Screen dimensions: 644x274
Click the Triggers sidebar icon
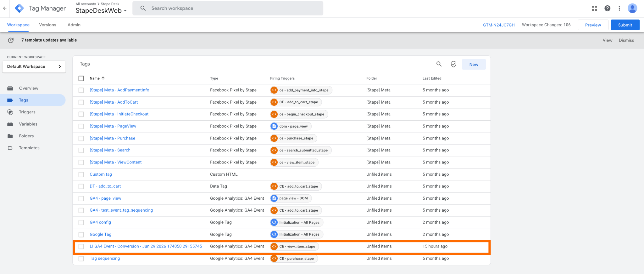tap(10, 112)
